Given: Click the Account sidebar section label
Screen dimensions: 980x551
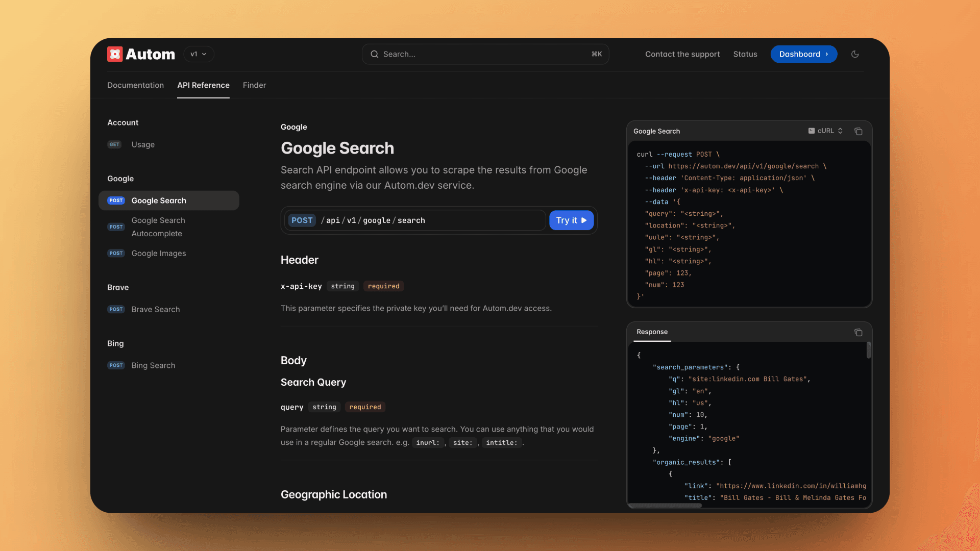Looking at the screenshot, I should point(122,122).
